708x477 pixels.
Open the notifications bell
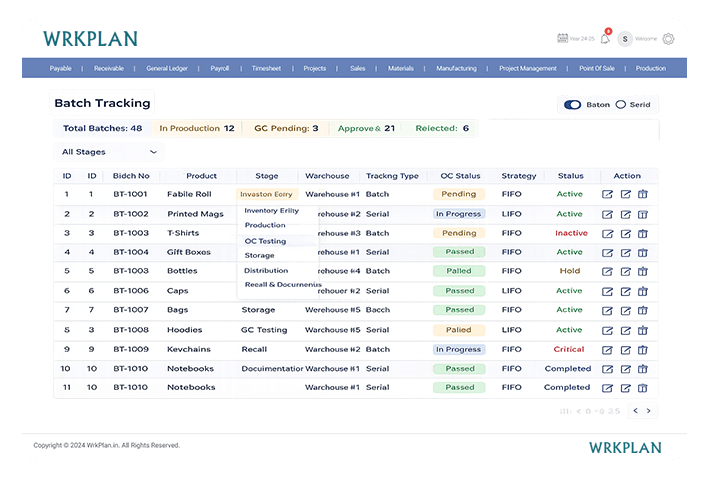point(605,39)
